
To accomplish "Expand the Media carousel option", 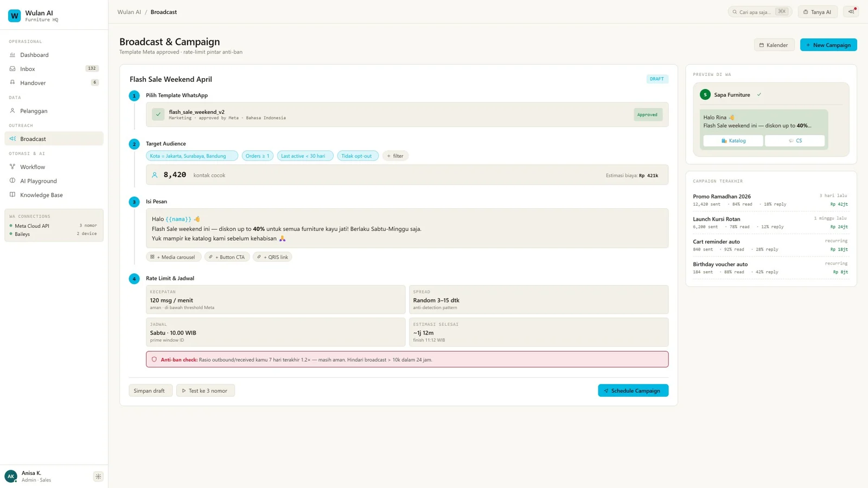I will 174,256.
